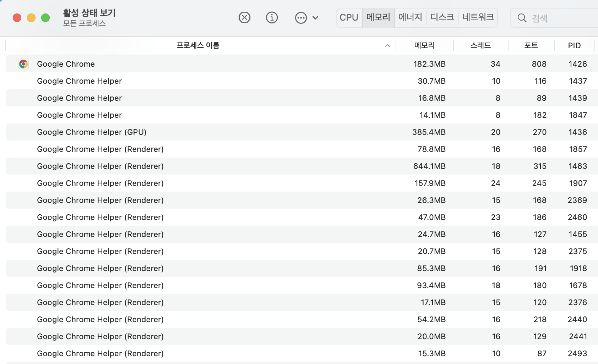This screenshot has height=364, width=598.
Task: Switch to the 디스크 tab
Action: coord(442,17)
